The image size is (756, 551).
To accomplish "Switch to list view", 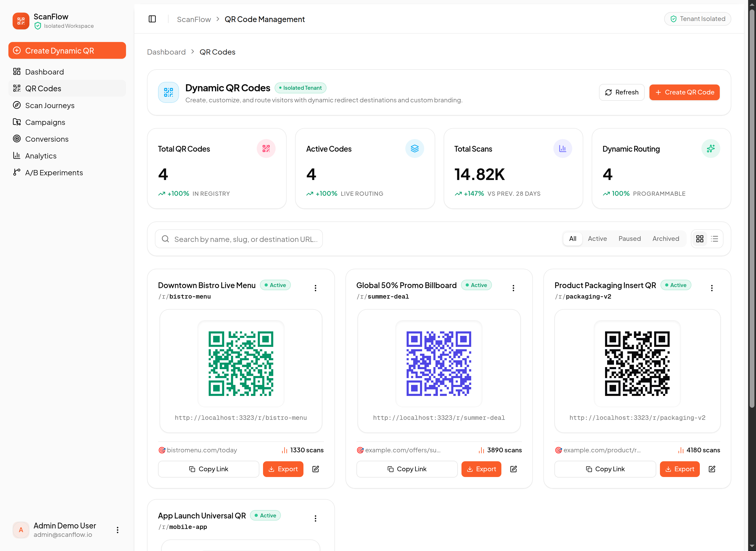I will [715, 239].
